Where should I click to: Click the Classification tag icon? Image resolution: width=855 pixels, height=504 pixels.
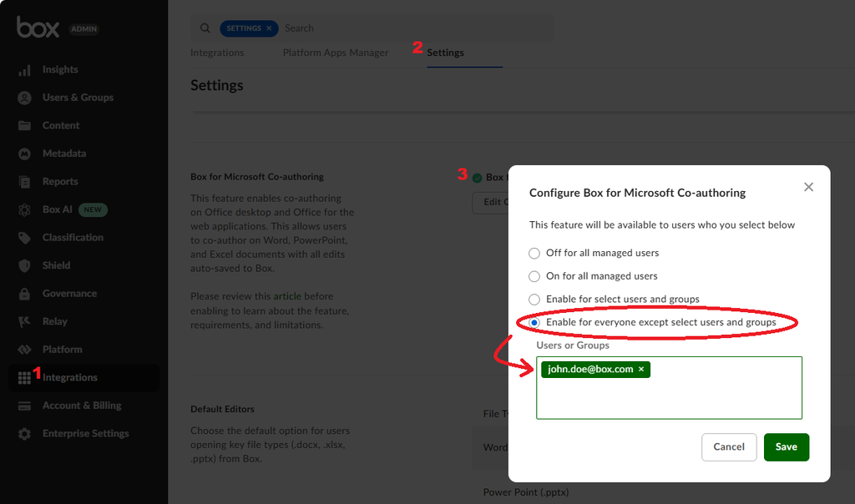click(25, 238)
